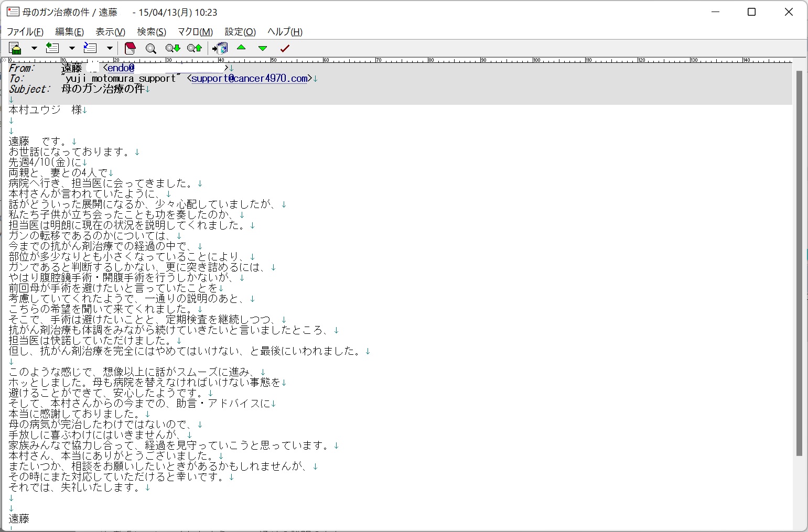Click the endo@ sender address link
The height and width of the screenshot is (532, 808).
pos(121,68)
